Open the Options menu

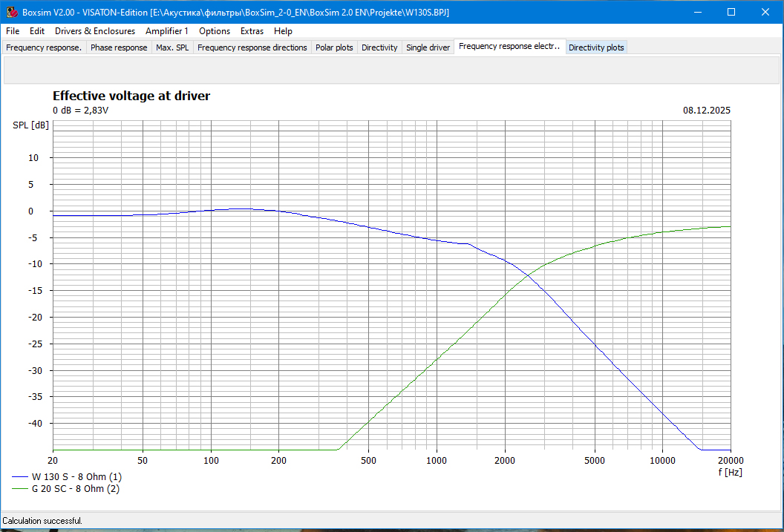pos(215,31)
